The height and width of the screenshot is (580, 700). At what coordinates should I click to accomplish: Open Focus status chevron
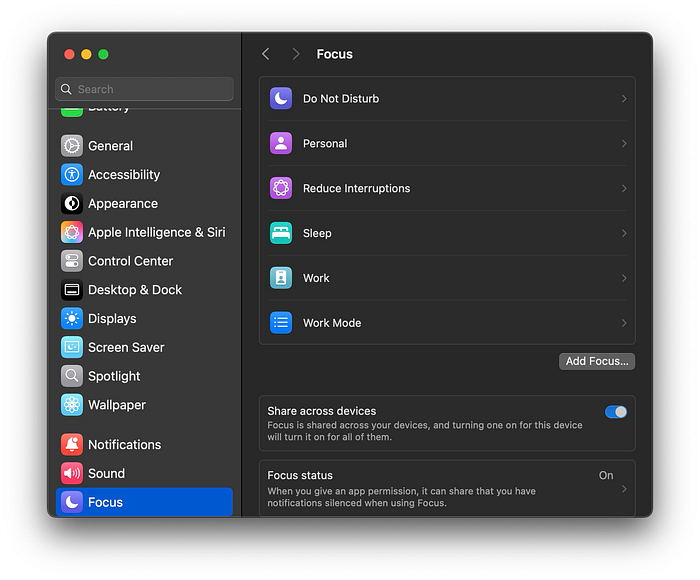click(624, 489)
